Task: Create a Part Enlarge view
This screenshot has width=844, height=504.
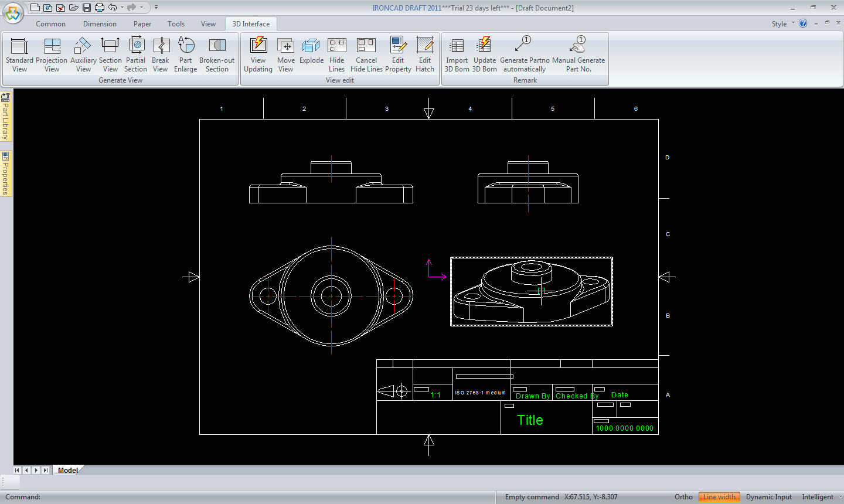Action: coord(185,55)
